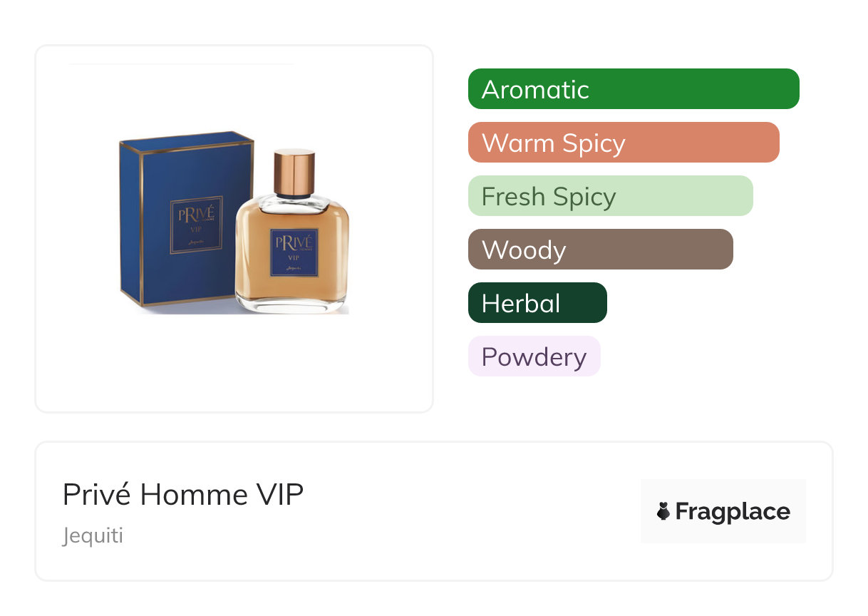Click the Warm Spicy accord bar
This screenshot has height=616, width=868.
tap(623, 143)
